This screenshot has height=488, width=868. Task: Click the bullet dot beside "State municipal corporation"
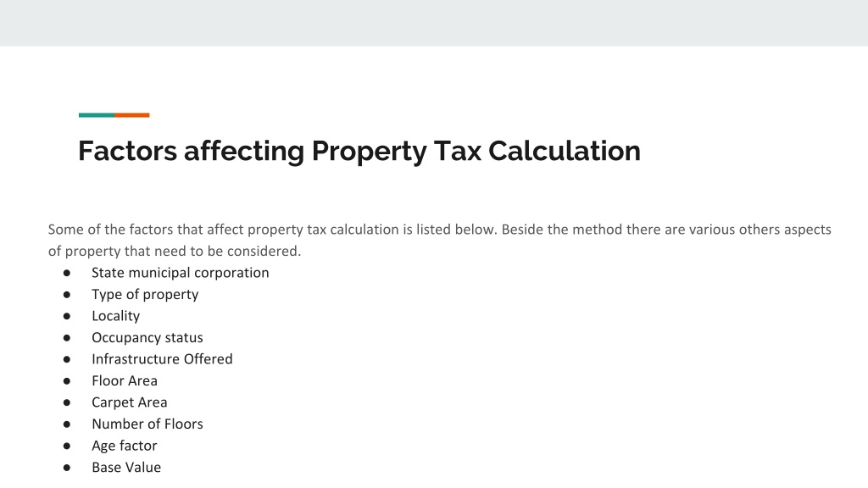pos(67,273)
